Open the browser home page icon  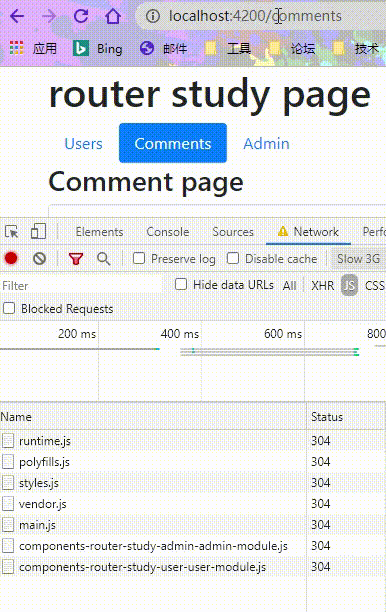113,16
